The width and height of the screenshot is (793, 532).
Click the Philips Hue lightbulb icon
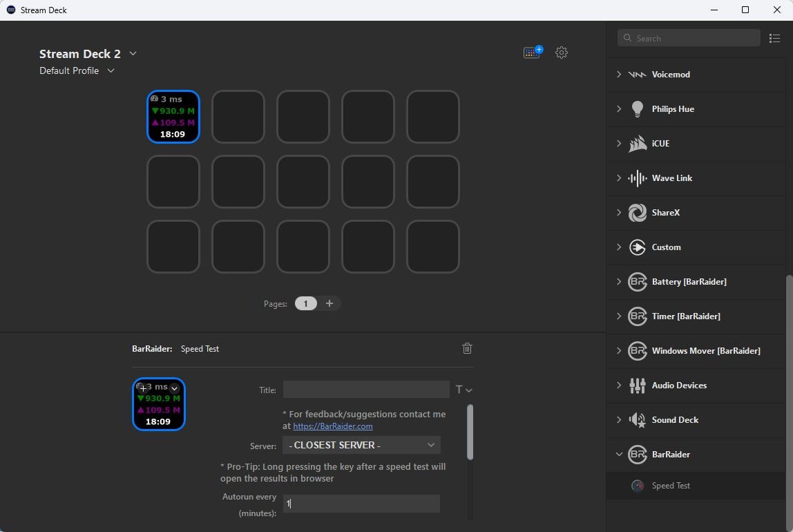pos(637,109)
